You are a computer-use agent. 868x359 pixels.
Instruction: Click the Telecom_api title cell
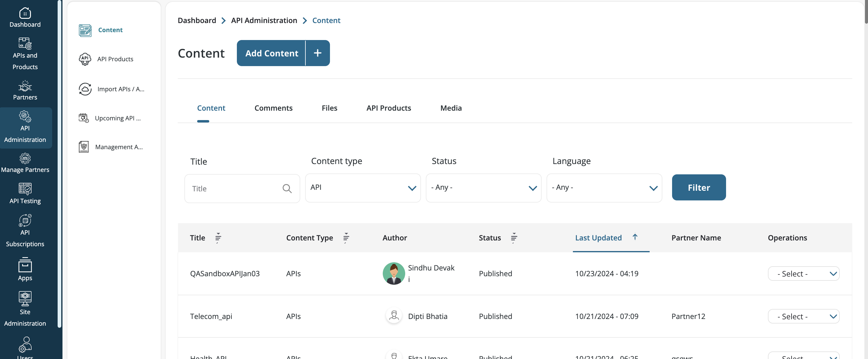coord(211,316)
